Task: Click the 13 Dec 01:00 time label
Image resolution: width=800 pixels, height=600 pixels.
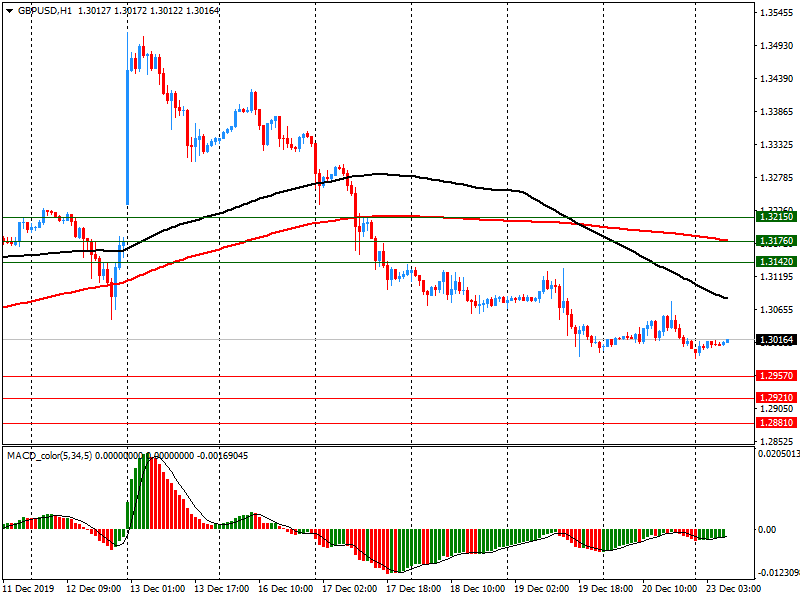Action: [x=159, y=590]
